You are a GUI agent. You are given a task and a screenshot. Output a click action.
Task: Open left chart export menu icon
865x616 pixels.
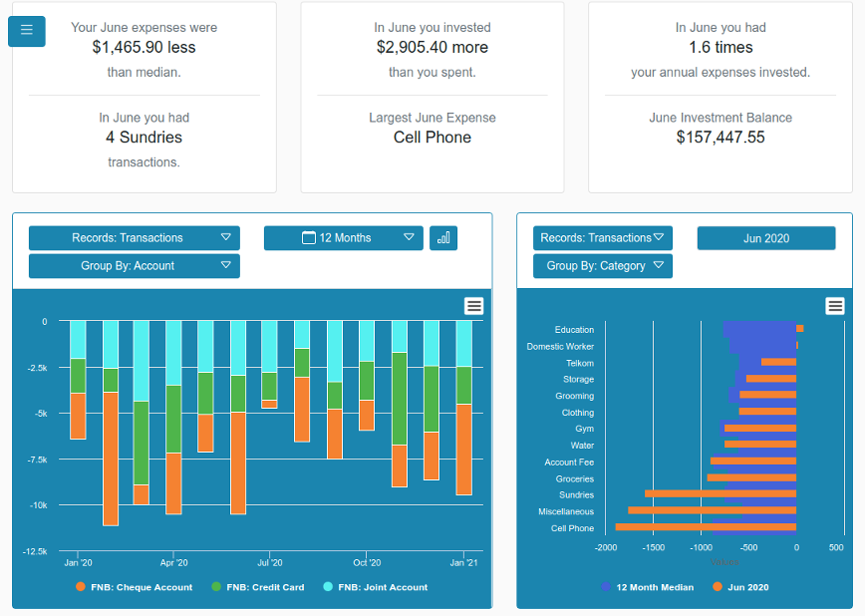click(474, 306)
